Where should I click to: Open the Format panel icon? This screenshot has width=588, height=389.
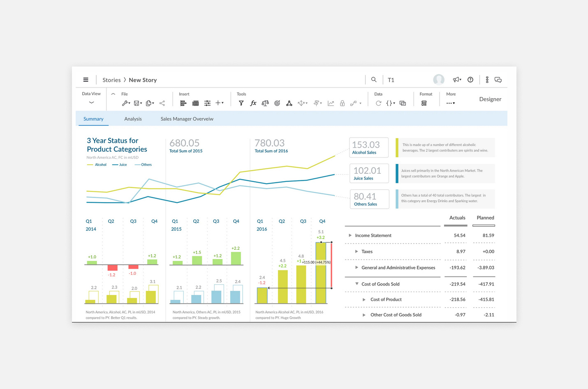pyautogui.click(x=424, y=103)
